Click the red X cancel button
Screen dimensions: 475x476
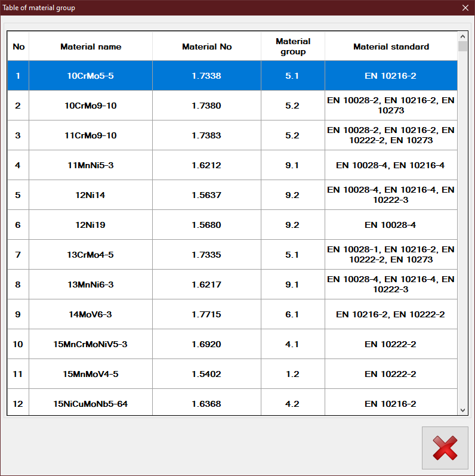pos(445,447)
